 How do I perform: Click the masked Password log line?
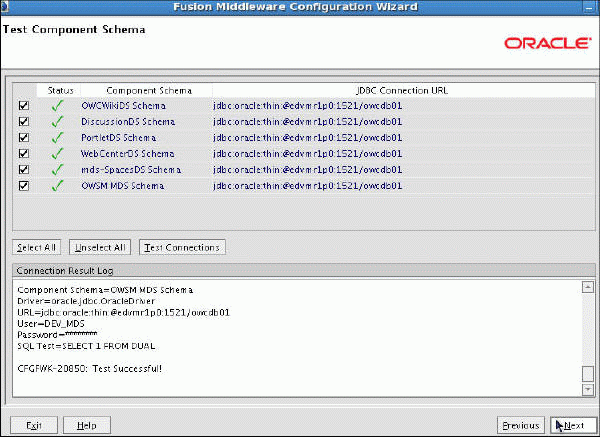(x=57, y=335)
